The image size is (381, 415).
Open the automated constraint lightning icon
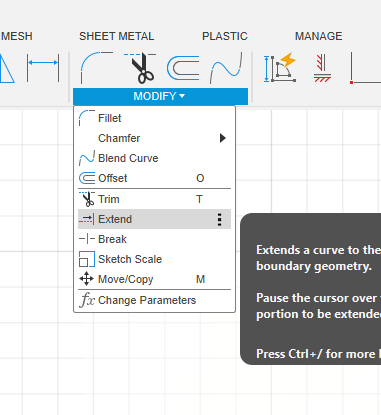pos(280,67)
